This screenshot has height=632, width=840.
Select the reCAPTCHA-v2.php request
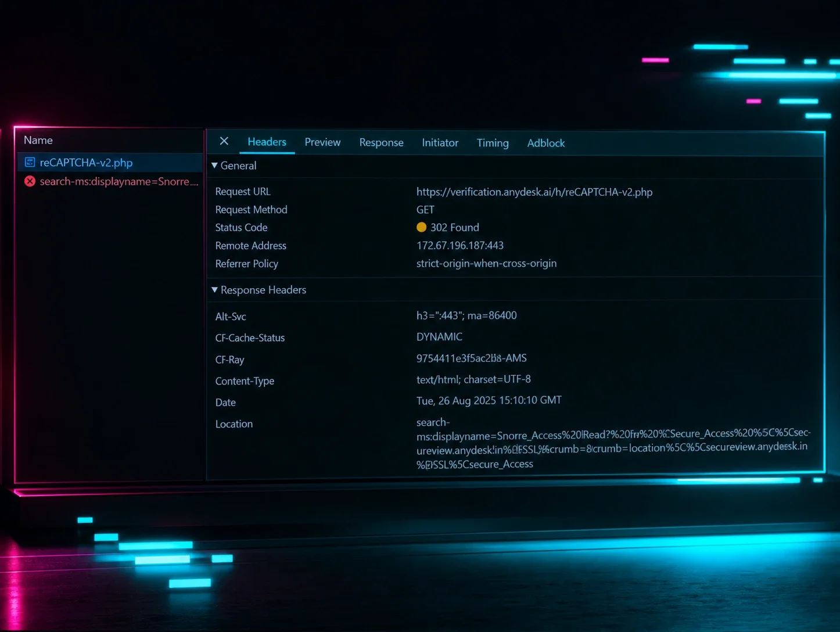(109, 163)
